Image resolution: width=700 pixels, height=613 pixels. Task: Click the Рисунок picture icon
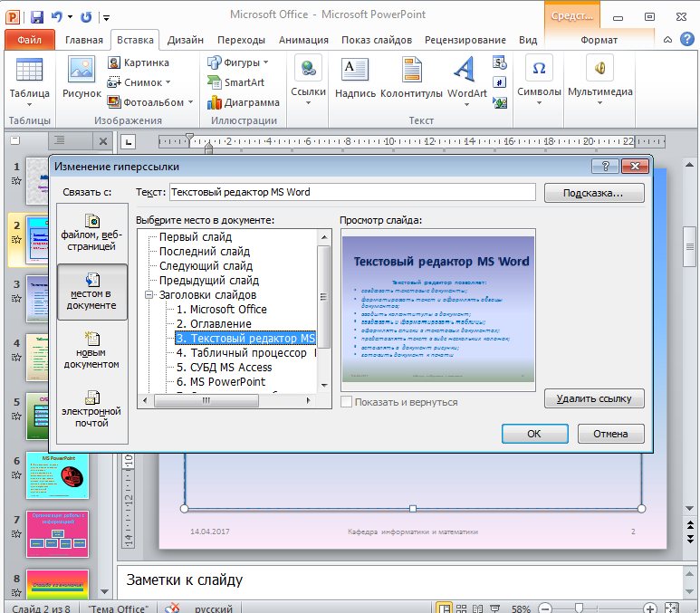pyautogui.click(x=82, y=69)
